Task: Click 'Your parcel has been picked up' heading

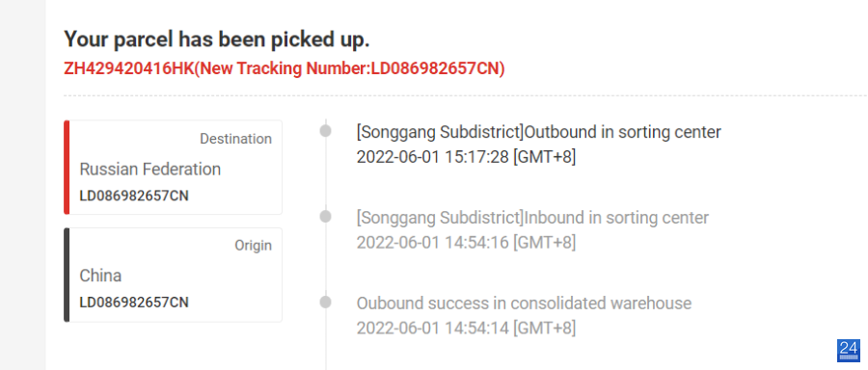Action: [216, 40]
